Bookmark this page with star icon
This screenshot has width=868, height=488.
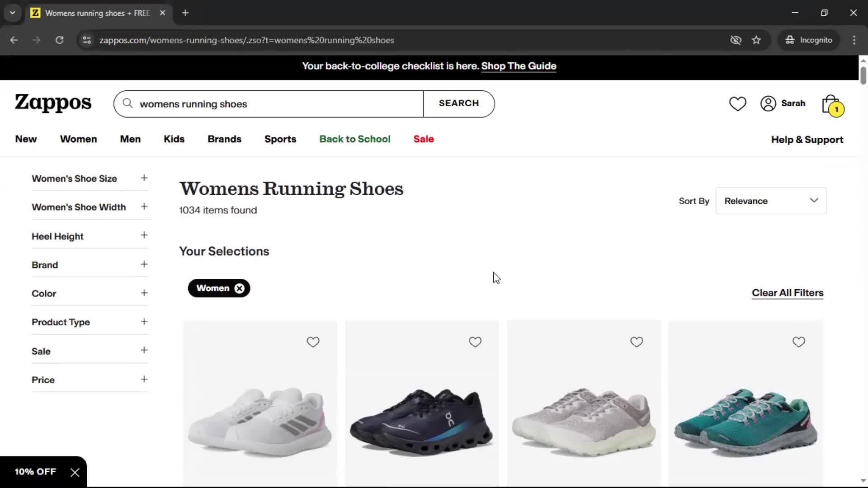click(756, 40)
